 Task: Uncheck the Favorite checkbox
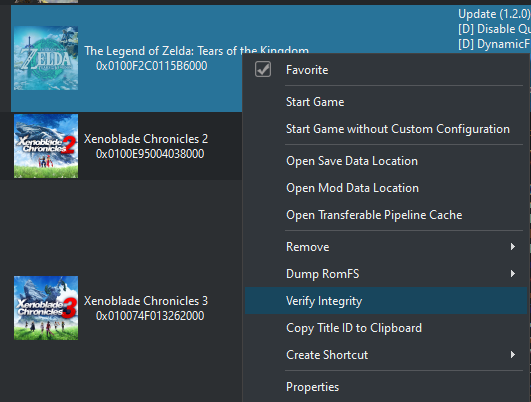263,69
